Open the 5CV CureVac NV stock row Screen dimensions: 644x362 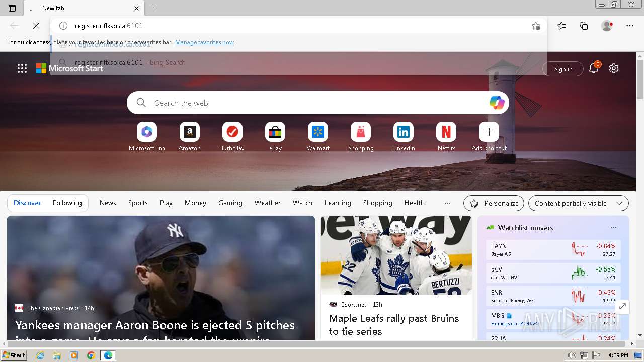pyautogui.click(x=553, y=273)
